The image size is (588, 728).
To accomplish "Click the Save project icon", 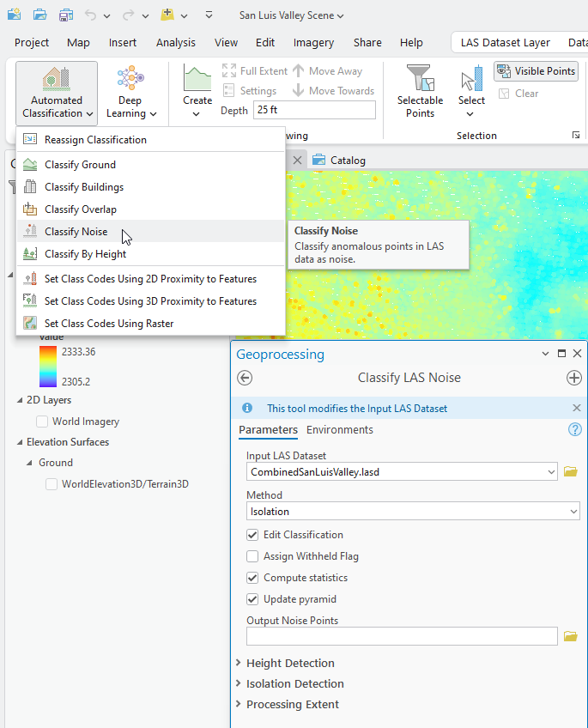I will tap(66, 15).
